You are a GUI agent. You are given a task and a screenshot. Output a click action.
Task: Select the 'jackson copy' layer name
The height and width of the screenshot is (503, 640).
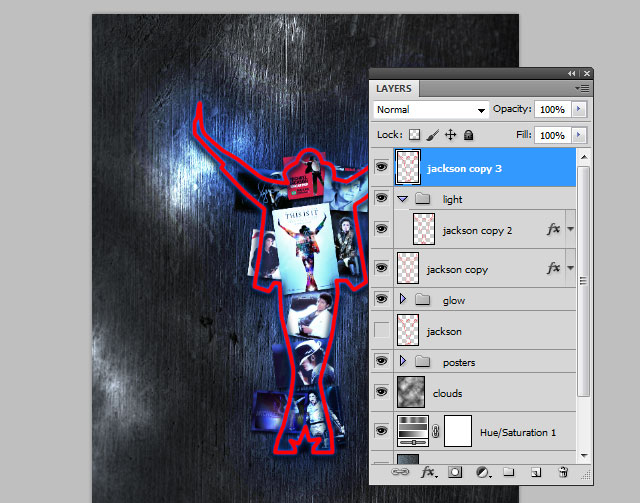457,270
